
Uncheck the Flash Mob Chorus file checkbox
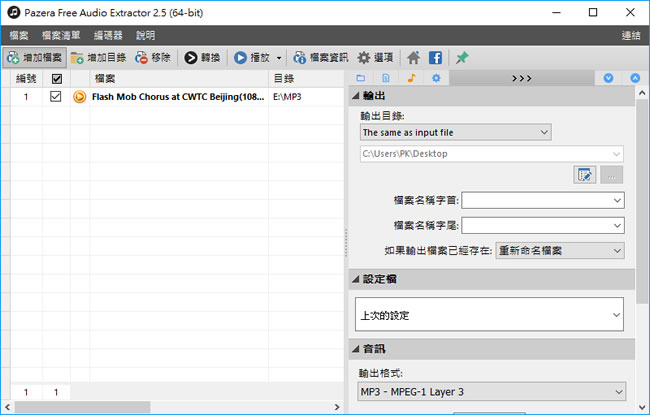click(56, 97)
